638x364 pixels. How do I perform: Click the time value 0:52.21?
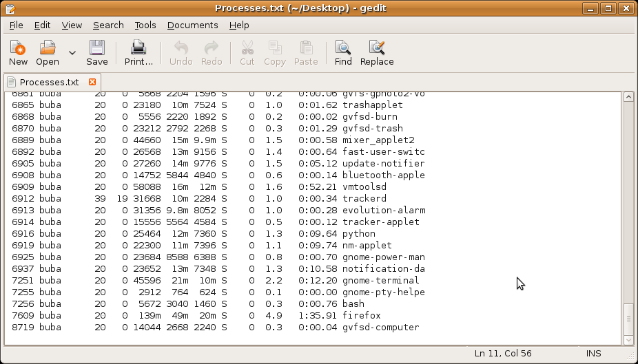(318, 187)
